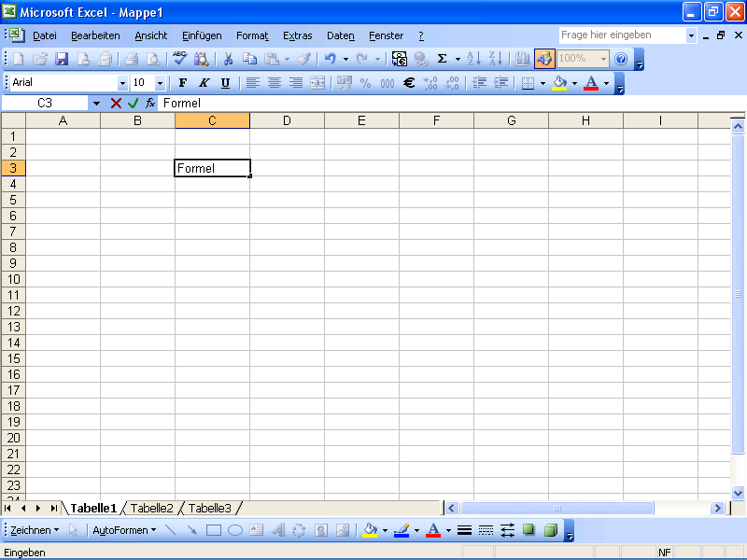This screenshot has width=747, height=560.
Task: Click the Euro currency format icon
Action: [x=409, y=83]
